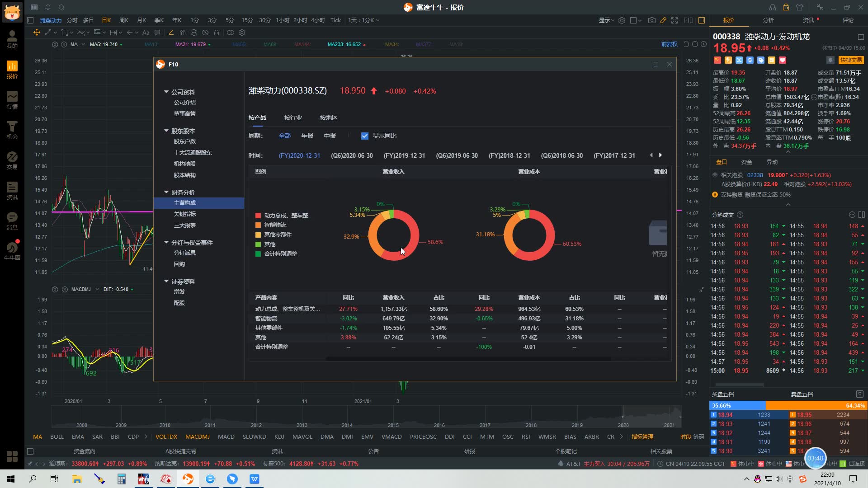Toggle the left panel square icon
Image resolution: width=868 pixels, height=488 pixels.
30,20
